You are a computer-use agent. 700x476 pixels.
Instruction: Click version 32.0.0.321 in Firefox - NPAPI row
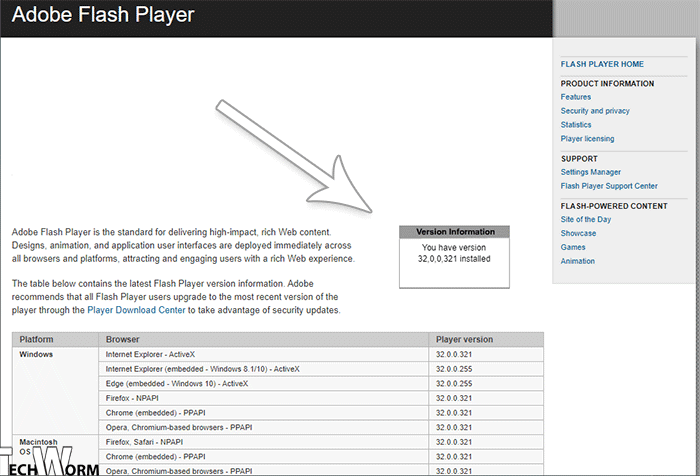(454, 398)
